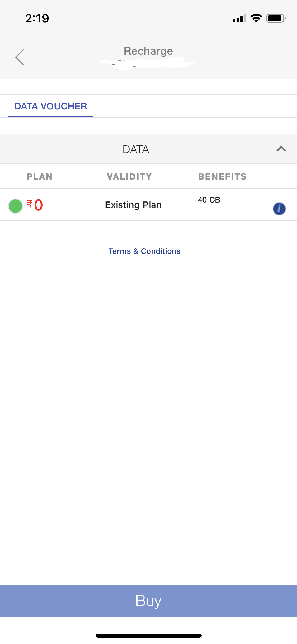Tap the Recharge page title
Image resolution: width=297 pixels, height=644 pixels.
click(x=148, y=51)
